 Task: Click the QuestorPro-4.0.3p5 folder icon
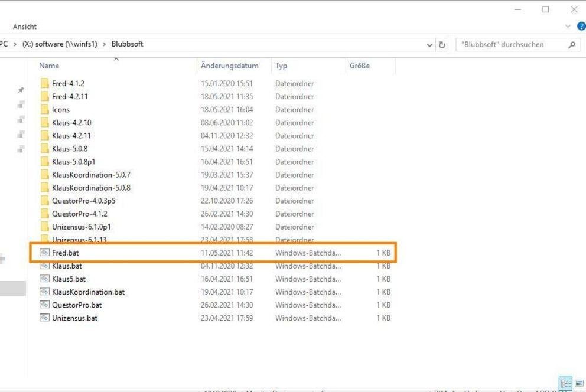coord(44,201)
